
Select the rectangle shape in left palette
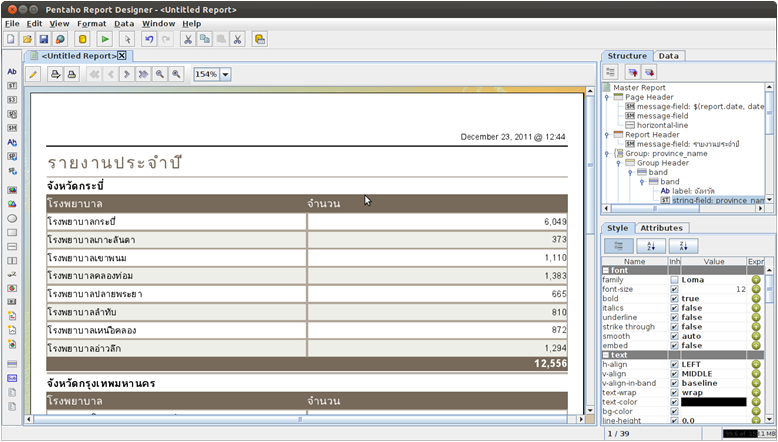12,232
